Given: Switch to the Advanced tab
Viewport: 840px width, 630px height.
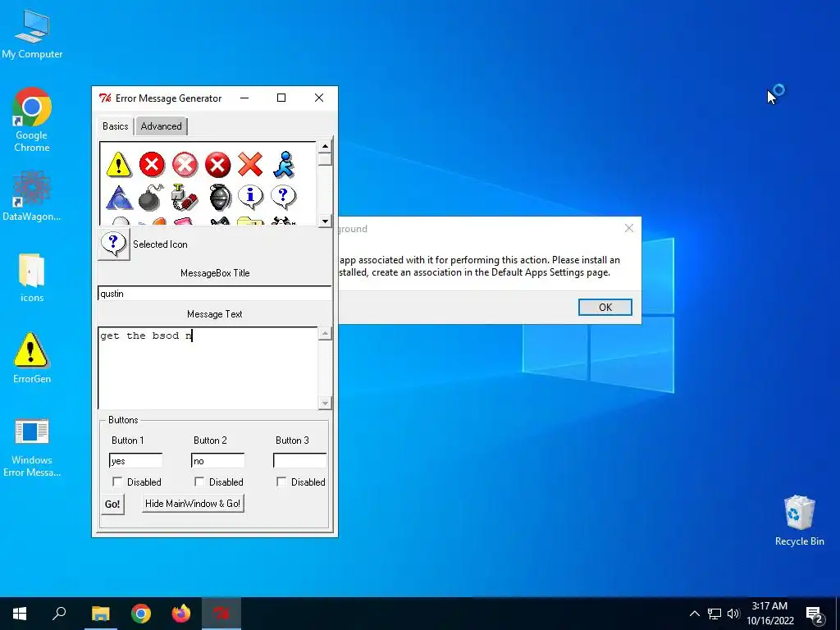Looking at the screenshot, I should tap(161, 126).
